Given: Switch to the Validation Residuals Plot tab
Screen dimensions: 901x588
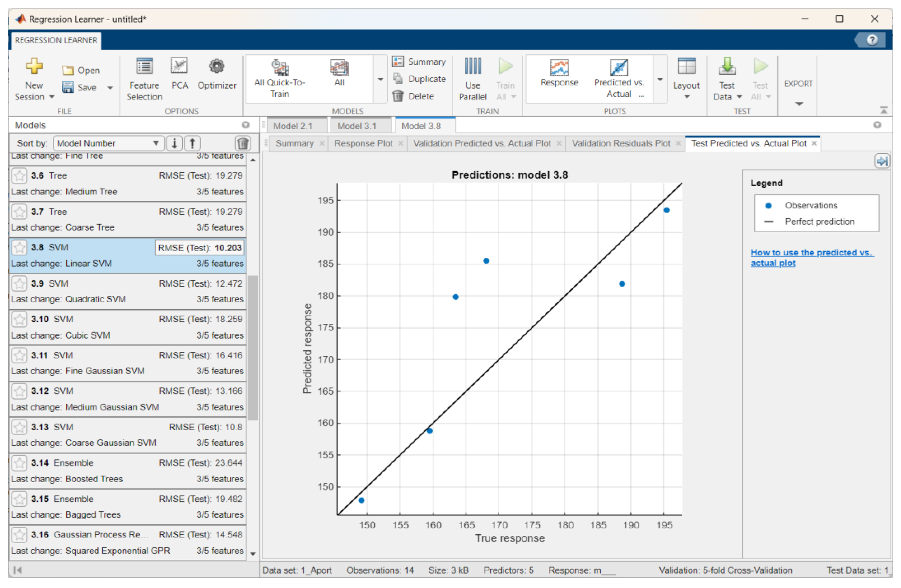Looking at the screenshot, I should [x=621, y=143].
